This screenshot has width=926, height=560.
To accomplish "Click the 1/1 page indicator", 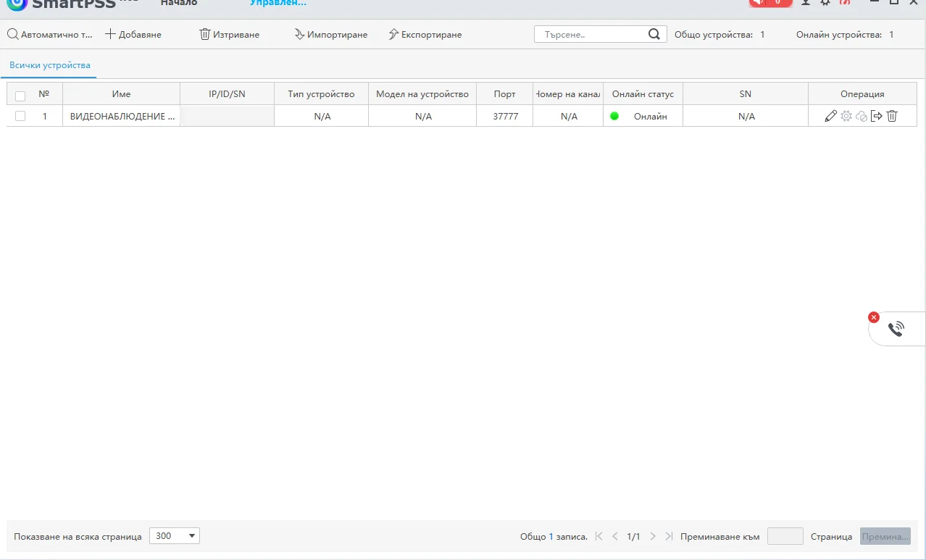I will click(x=634, y=537).
